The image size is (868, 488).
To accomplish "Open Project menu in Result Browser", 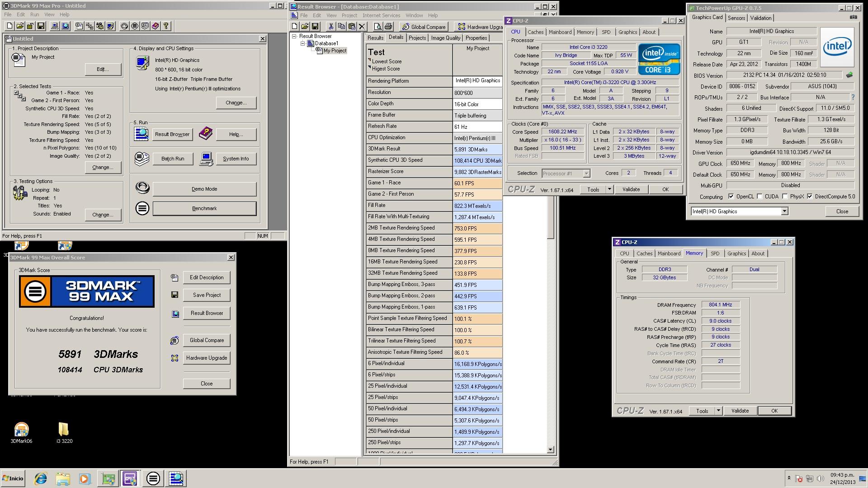I will (x=349, y=15).
